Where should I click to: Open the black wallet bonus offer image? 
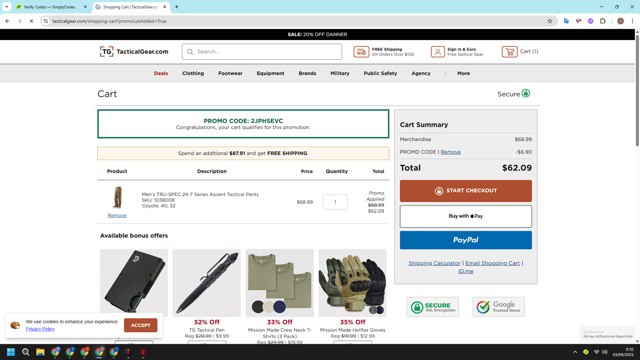134,282
